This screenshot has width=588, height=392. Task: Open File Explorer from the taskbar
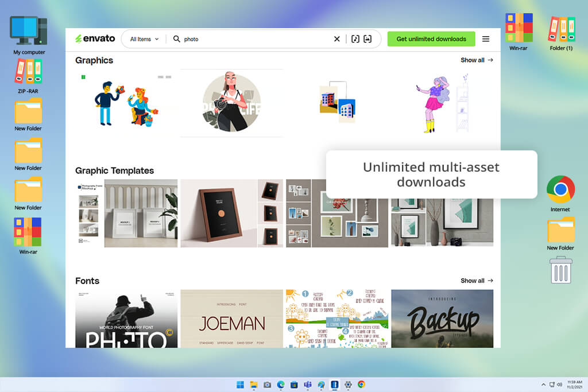pyautogui.click(x=254, y=385)
